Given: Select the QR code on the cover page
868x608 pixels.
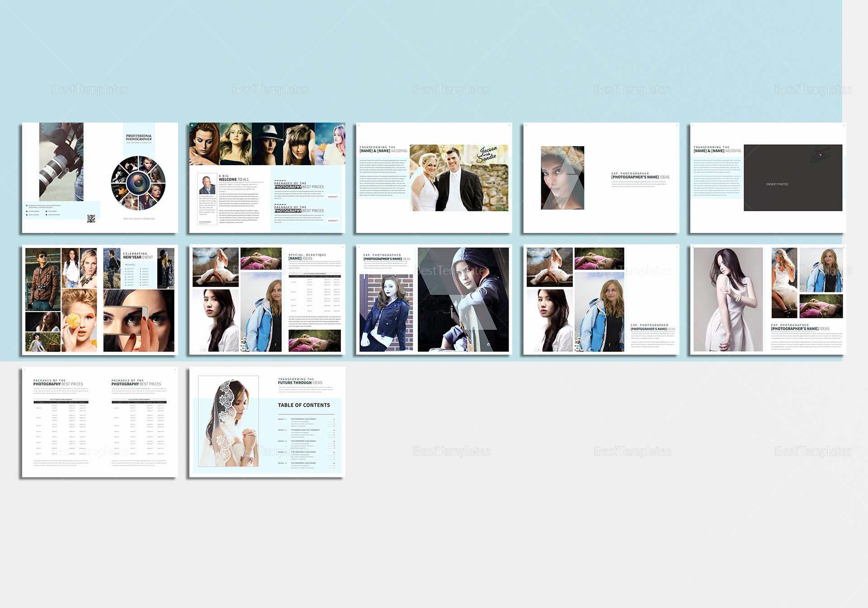Looking at the screenshot, I should coord(91,219).
